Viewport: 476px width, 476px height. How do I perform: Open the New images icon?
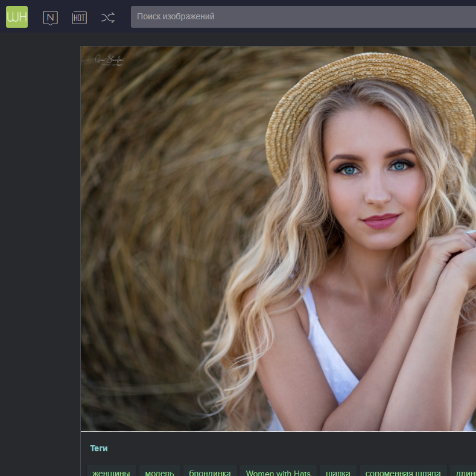pyautogui.click(x=51, y=18)
